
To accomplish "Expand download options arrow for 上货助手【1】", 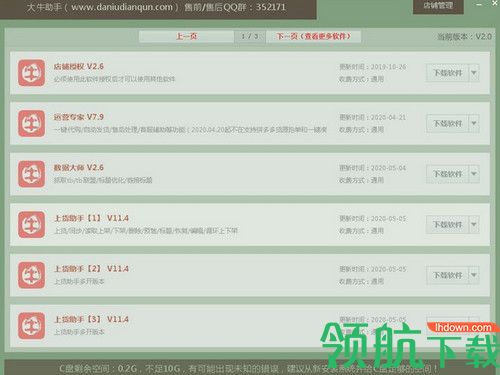I will point(474,224).
